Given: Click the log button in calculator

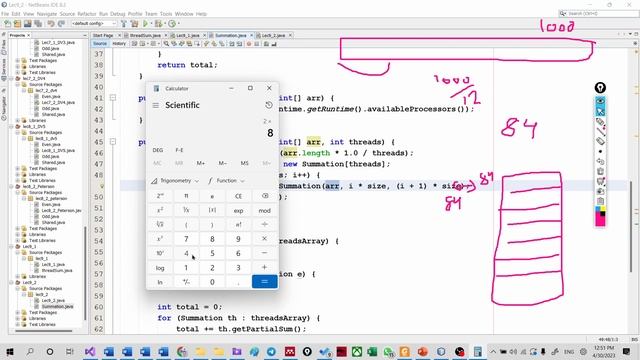Looking at the screenshot, I should click(160, 268).
